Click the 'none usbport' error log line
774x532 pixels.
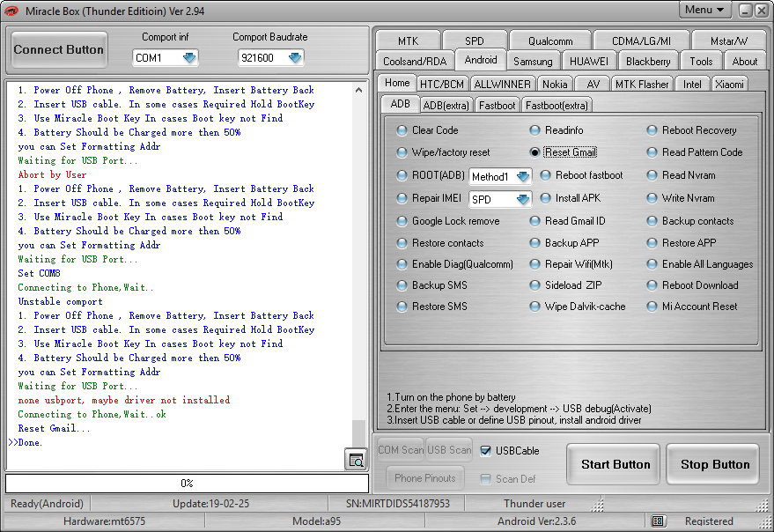click(124, 400)
